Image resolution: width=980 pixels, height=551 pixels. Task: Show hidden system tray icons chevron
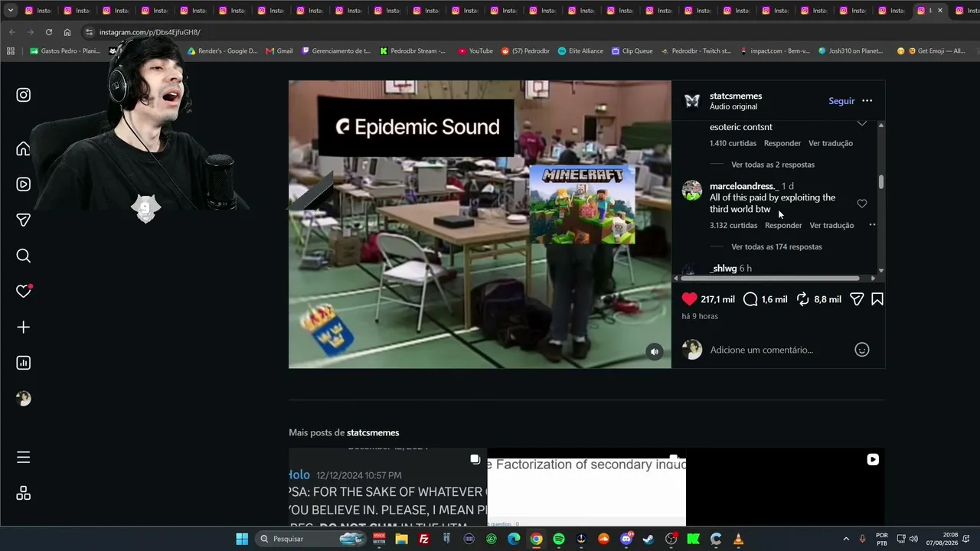[846, 539]
